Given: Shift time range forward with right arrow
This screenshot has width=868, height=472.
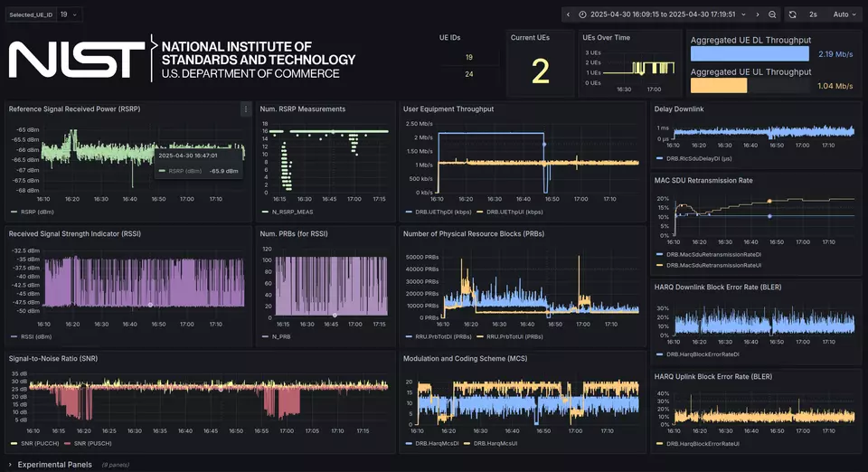Looking at the screenshot, I should coord(758,14).
